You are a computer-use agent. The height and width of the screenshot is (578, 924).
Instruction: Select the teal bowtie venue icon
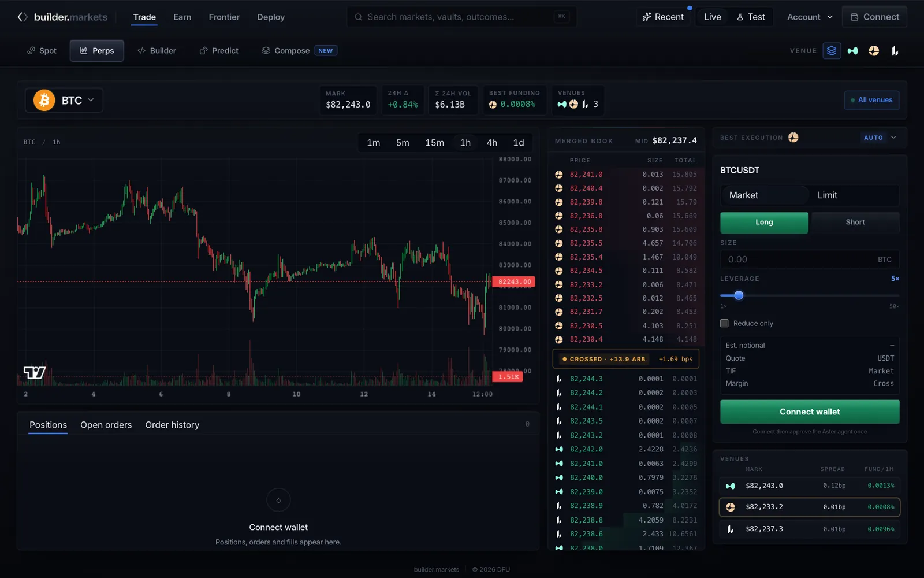853,51
